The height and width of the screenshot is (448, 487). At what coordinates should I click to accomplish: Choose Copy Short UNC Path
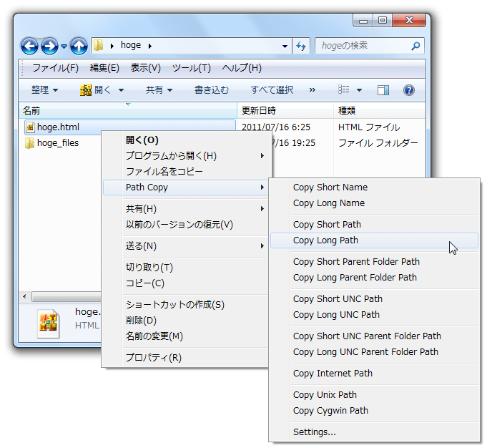[x=374, y=298]
